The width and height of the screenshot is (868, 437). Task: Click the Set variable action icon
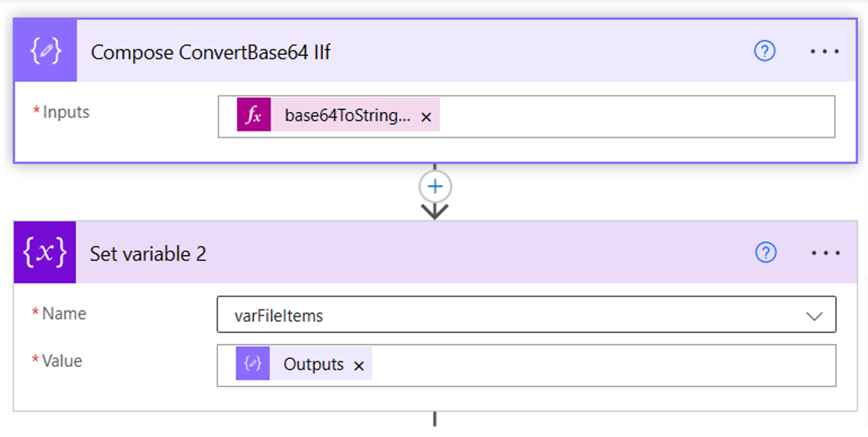[x=44, y=252]
